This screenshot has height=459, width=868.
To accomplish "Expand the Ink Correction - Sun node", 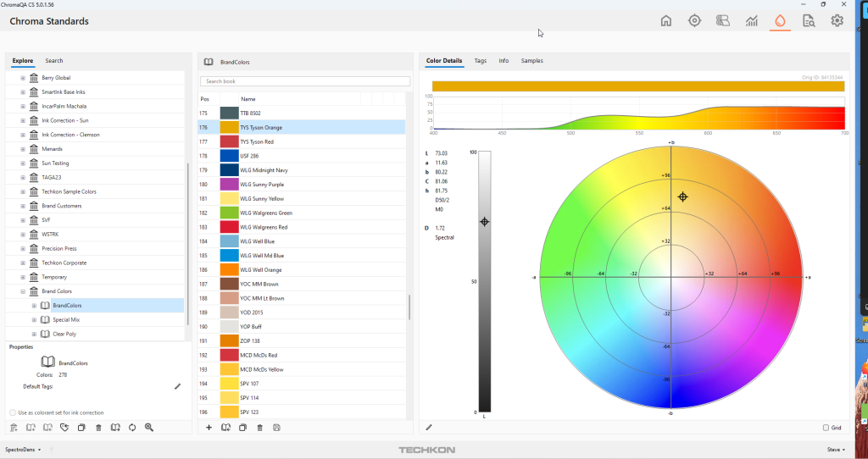I will coord(23,120).
